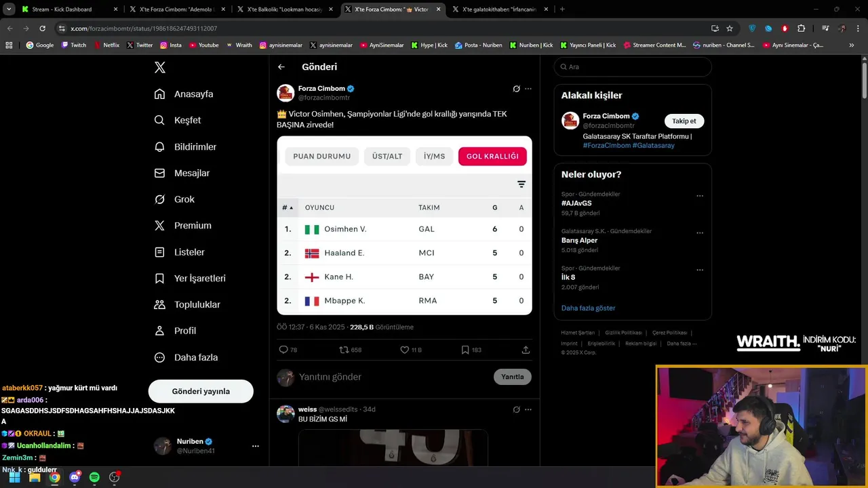Open the Listeler icon
868x488 pixels.
point(159,252)
